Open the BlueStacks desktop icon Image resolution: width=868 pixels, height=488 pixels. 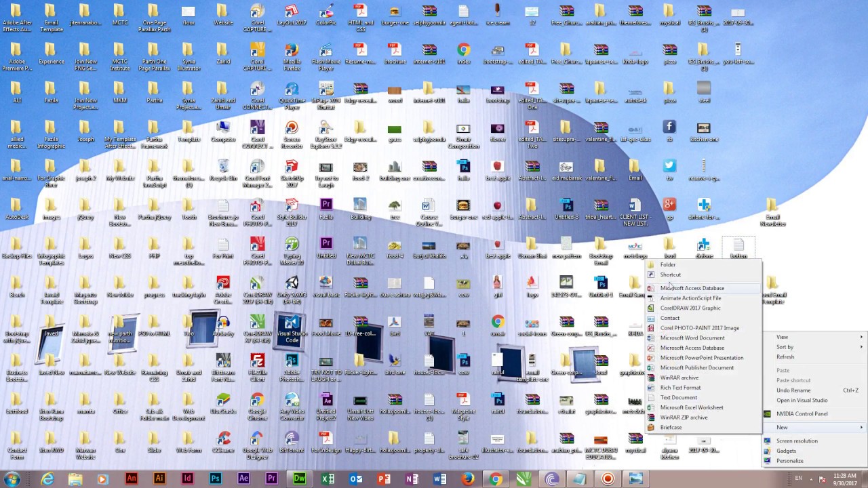[223, 404]
